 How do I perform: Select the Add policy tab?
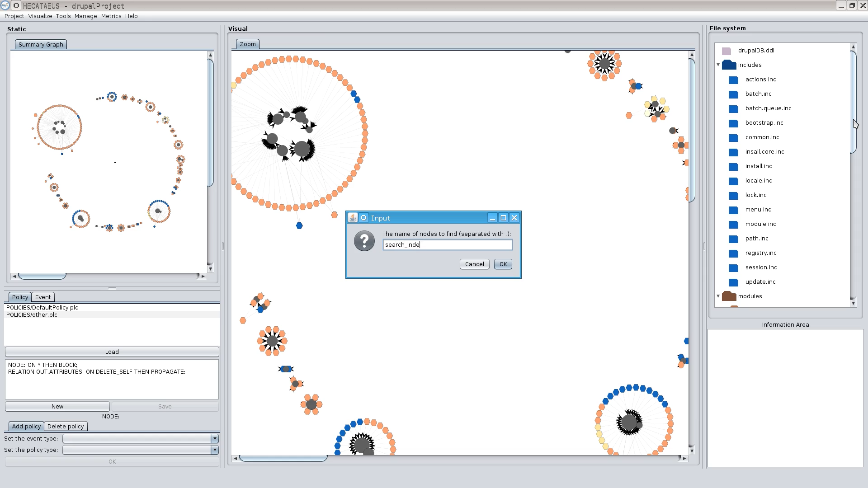tap(26, 426)
